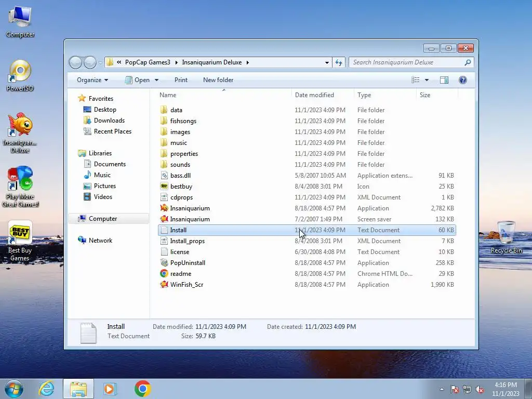Viewport: 532px width, 399px height.
Task: Open recent pages dropdown next to Forward
Action: click(x=100, y=63)
